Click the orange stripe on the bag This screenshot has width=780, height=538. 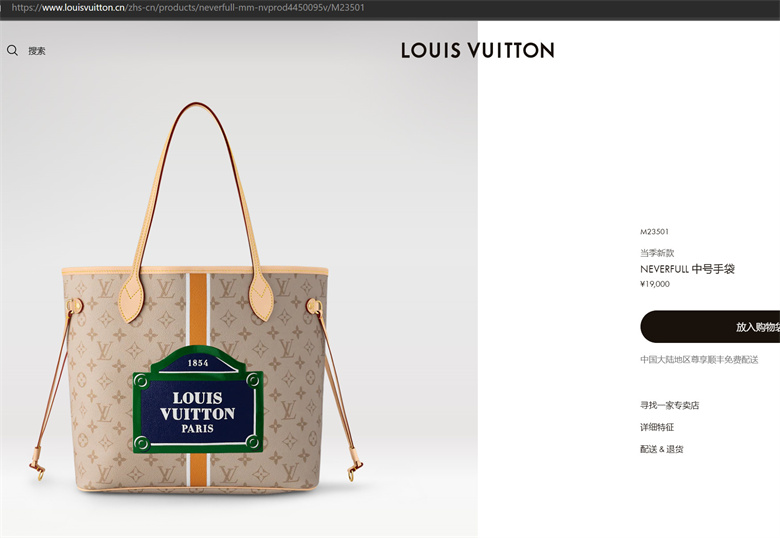click(198, 308)
